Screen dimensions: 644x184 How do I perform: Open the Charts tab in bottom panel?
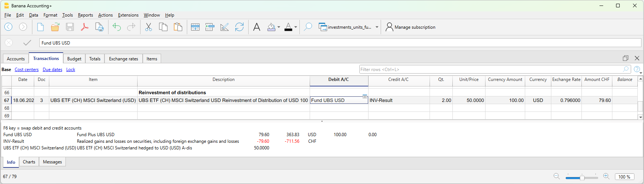point(29,162)
